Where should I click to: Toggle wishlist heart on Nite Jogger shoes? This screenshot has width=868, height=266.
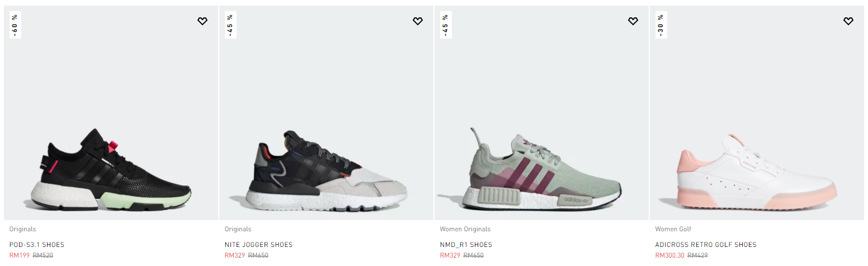tap(418, 21)
